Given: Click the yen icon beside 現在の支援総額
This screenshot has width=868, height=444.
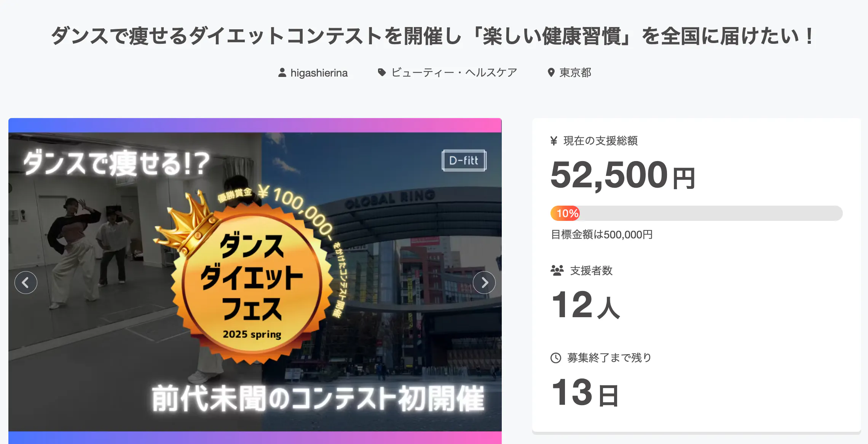Looking at the screenshot, I should [554, 141].
